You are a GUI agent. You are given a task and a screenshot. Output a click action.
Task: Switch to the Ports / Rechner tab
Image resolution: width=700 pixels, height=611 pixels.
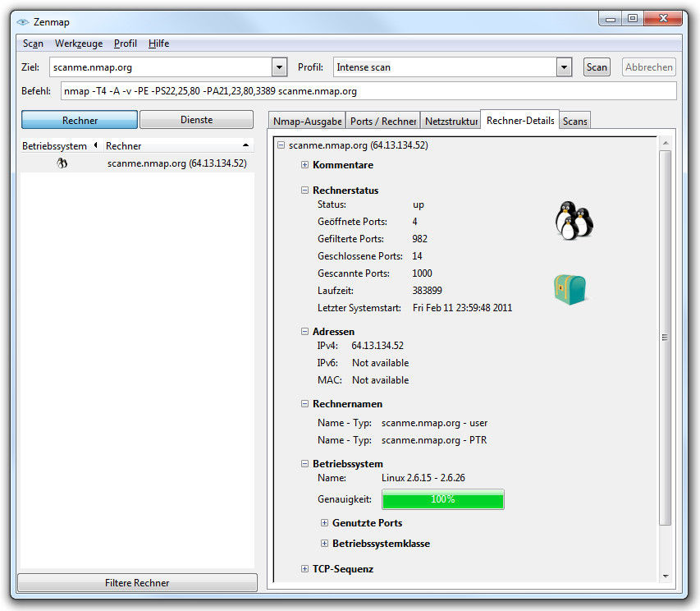[x=383, y=121]
